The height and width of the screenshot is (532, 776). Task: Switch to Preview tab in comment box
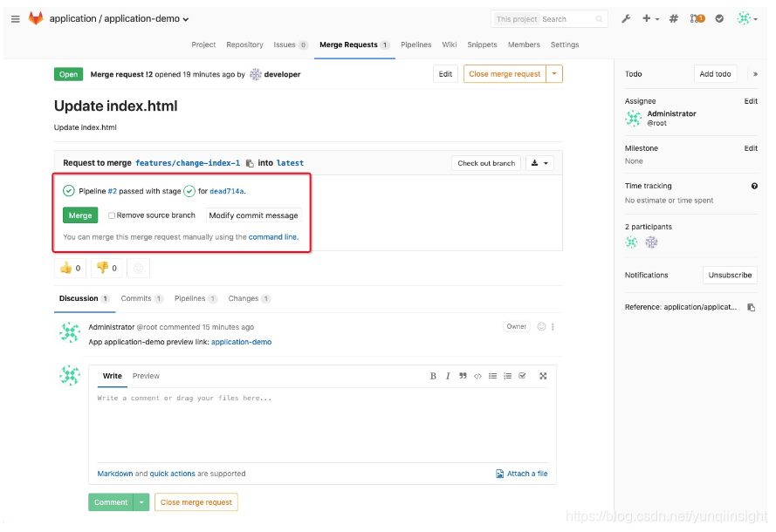click(x=146, y=376)
